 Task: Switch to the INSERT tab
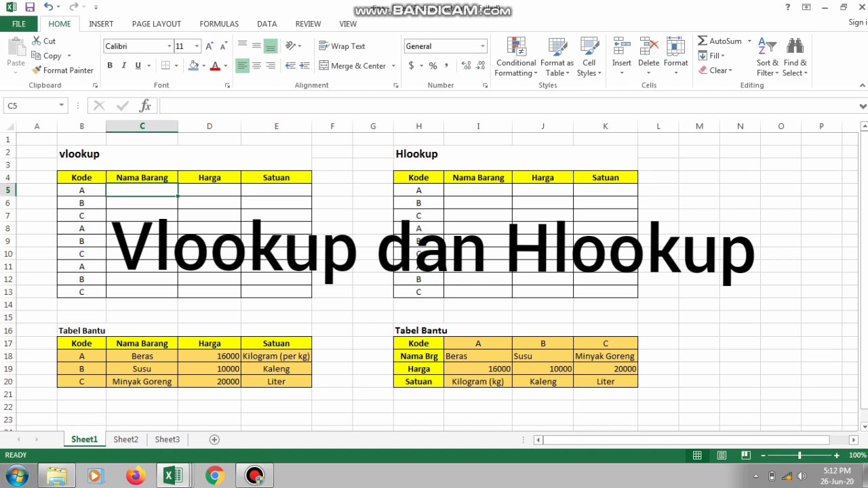pyautogui.click(x=101, y=24)
